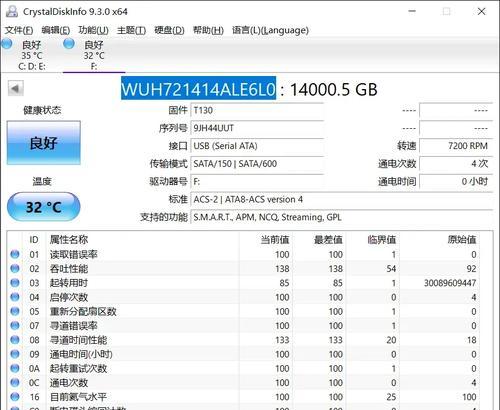
Task: Go to previous disk with left arrow
Action: (15, 88)
